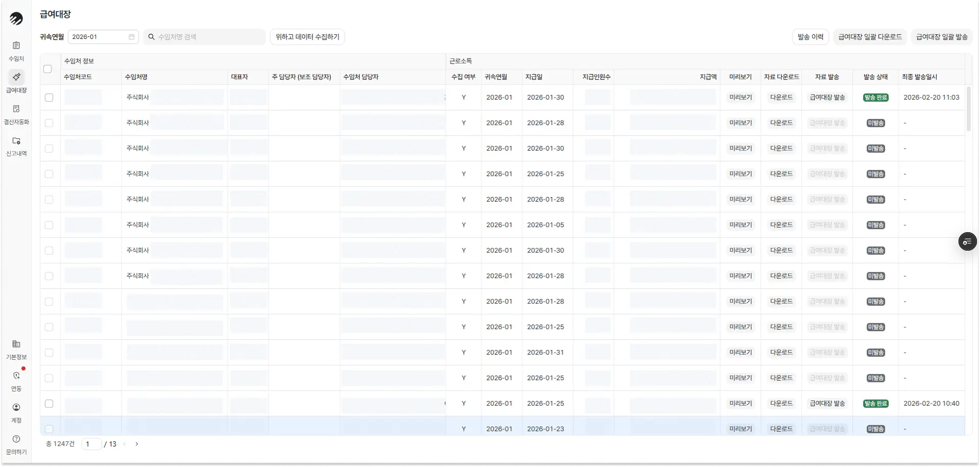Image resolution: width=980 pixels, height=467 pixels.
Task: Toggle the select-all header checkbox
Action: point(47,69)
